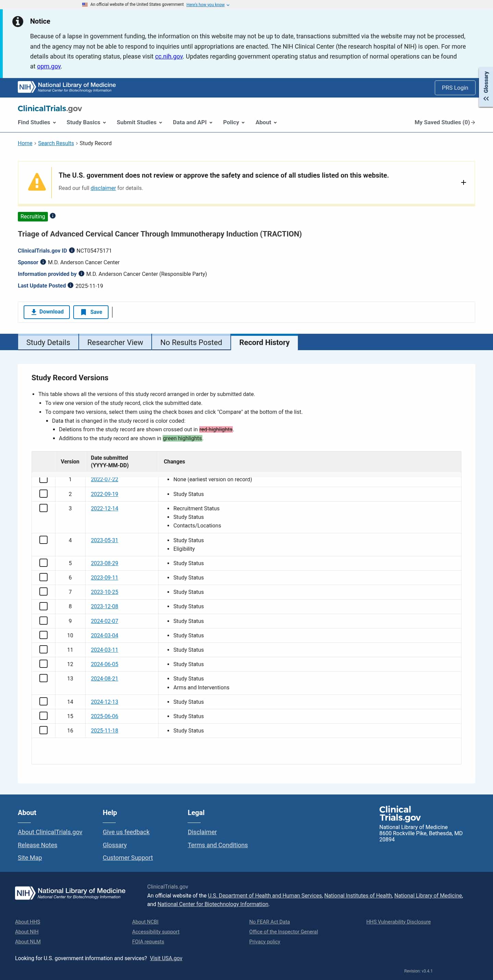Open the Data and API dropdown

tap(192, 122)
